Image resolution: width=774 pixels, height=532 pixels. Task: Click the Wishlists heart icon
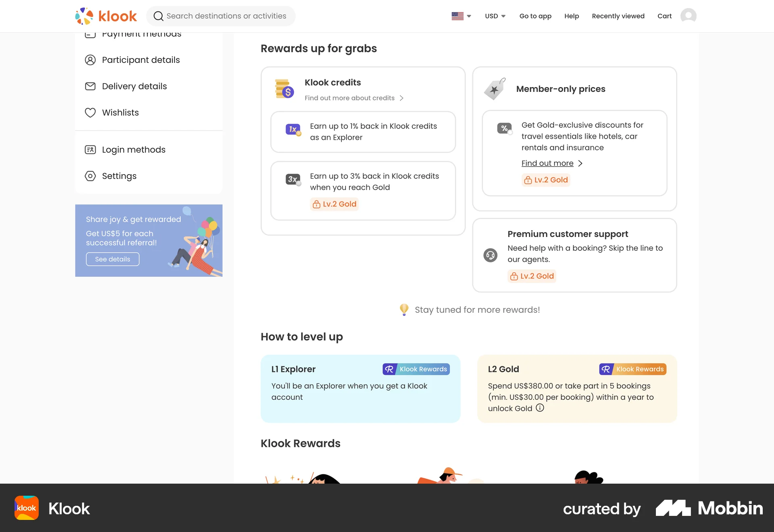click(x=90, y=112)
